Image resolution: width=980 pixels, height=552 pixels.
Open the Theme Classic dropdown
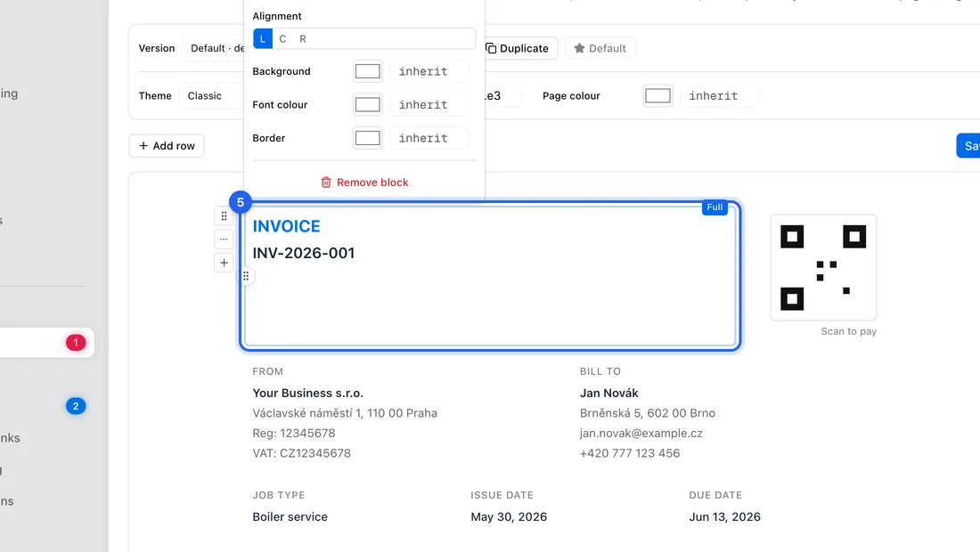pos(212,95)
